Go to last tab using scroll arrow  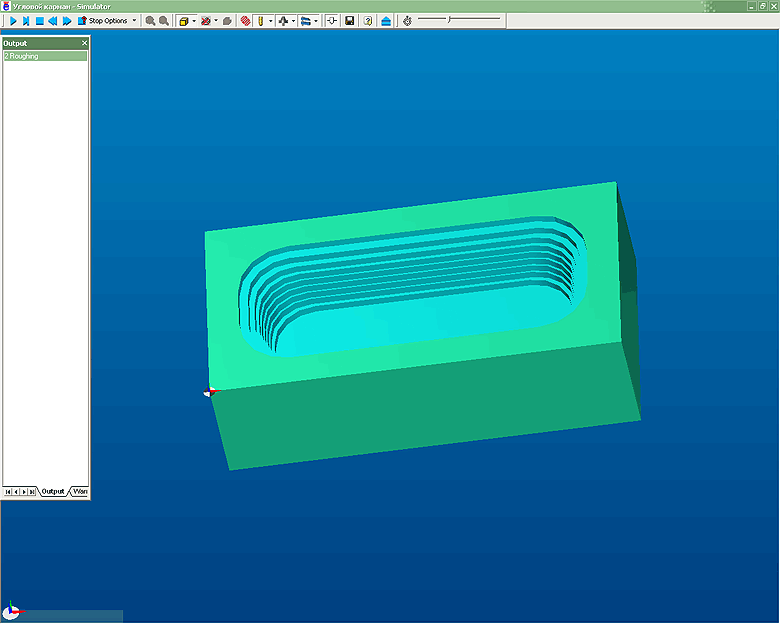tap(32, 492)
